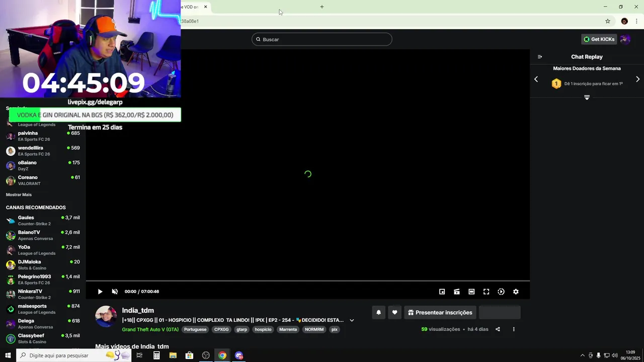This screenshot has width=644, height=362.
Task: Open NinkeraTV recommended channel
Action: coord(43,294)
